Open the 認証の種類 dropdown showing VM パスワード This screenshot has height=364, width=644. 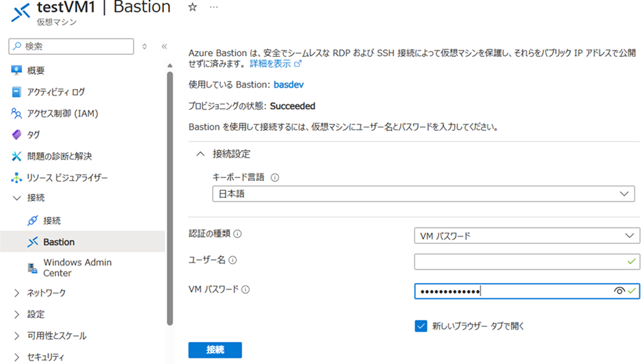click(x=526, y=236)
